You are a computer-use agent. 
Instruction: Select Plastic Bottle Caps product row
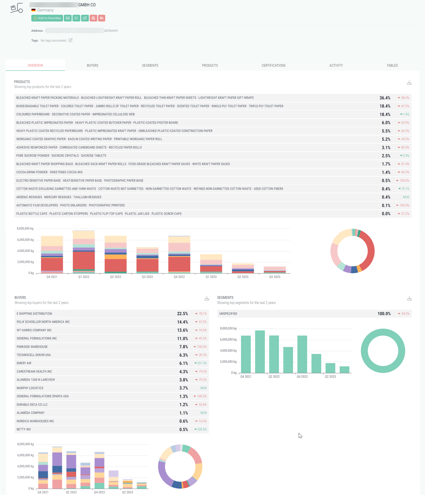(x=213, y=214)
